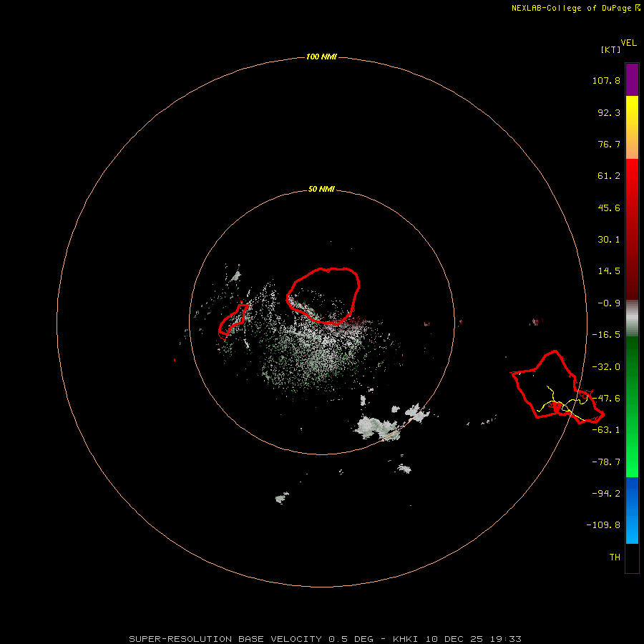
Task: Click the TH threshold label
Action: [615, 557]
